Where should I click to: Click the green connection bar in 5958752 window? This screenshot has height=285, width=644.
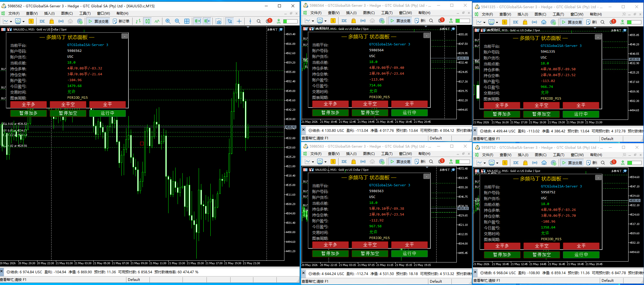[x=634, y=163]
